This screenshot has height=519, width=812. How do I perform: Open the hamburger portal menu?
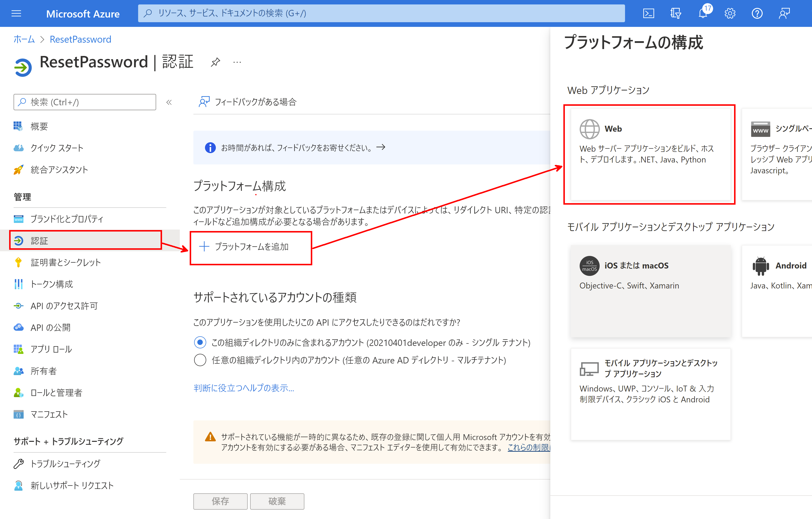coord(16,14)
